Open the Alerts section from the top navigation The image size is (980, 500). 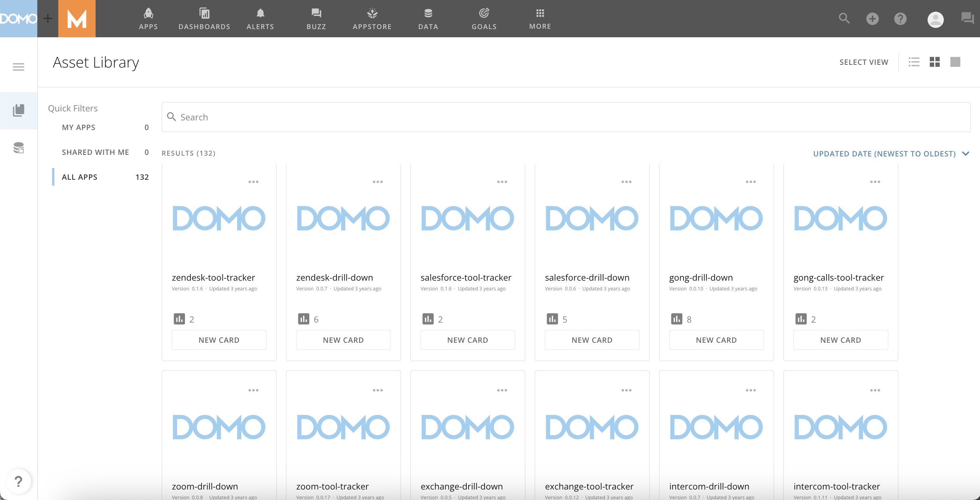click(260, 18)
